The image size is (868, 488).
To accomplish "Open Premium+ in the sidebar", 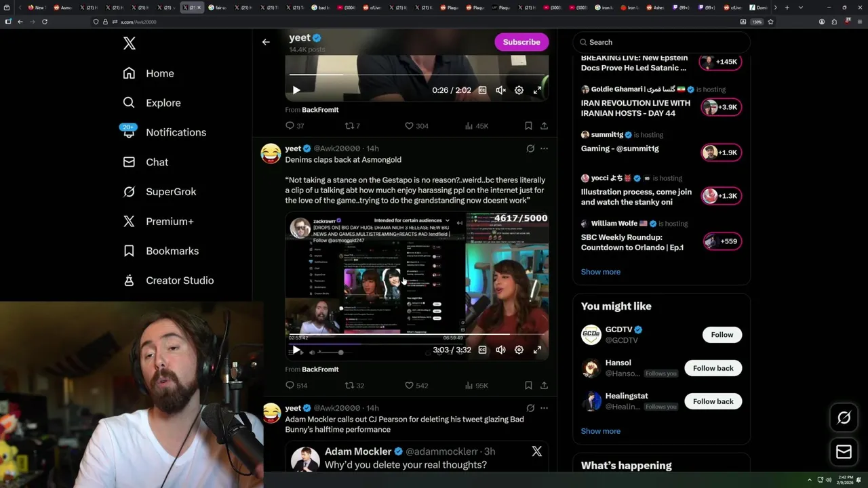I will click(158, 221).
